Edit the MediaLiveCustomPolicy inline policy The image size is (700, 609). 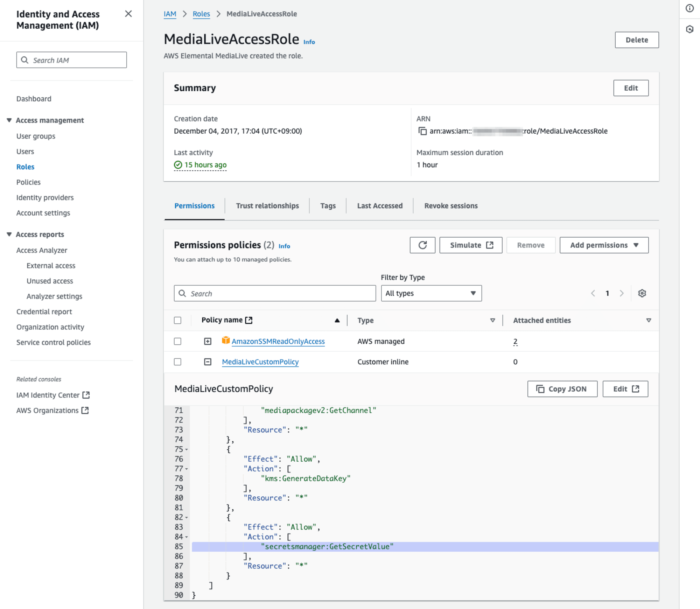point(625,389)
